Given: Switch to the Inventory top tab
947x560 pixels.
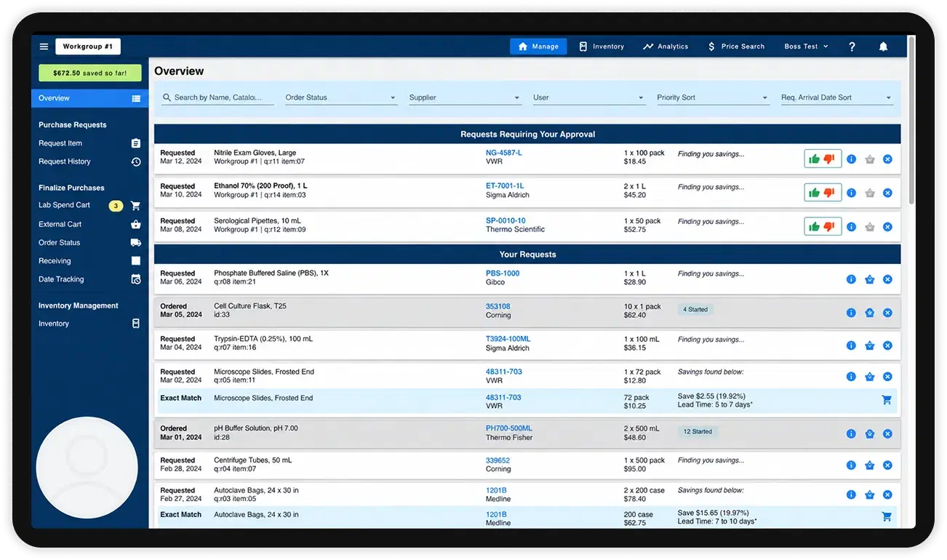Looking at the screenshot, I should click(x=602, y=47).
